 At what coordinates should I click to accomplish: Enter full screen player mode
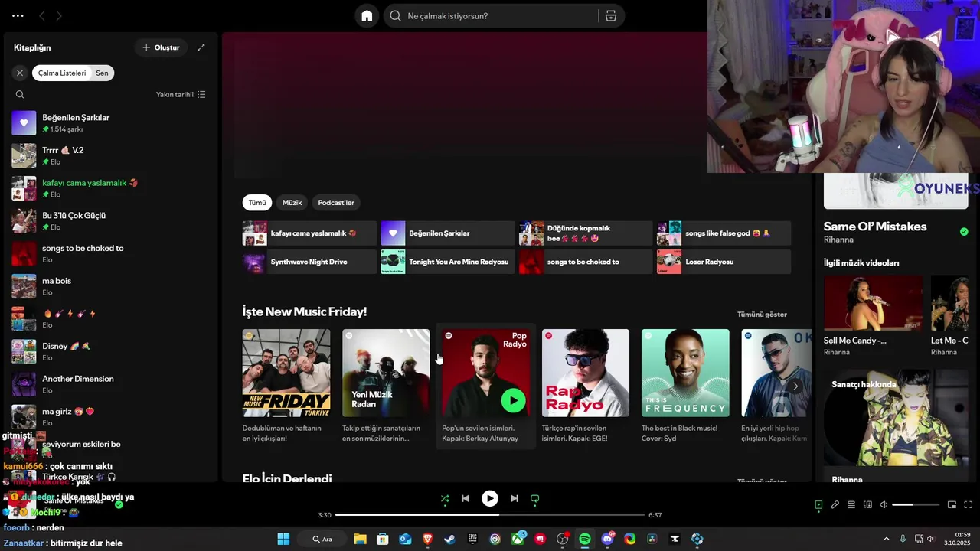[x=968, y=504]
